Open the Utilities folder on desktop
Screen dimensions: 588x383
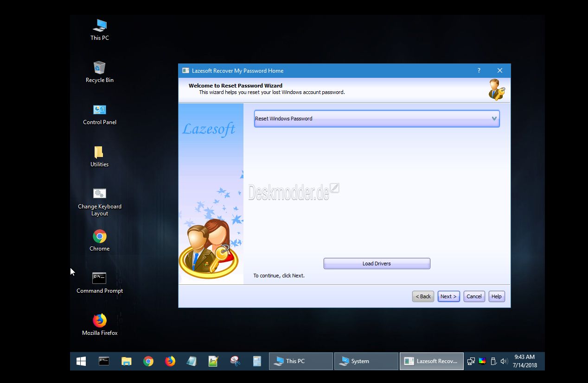(100, 157)
